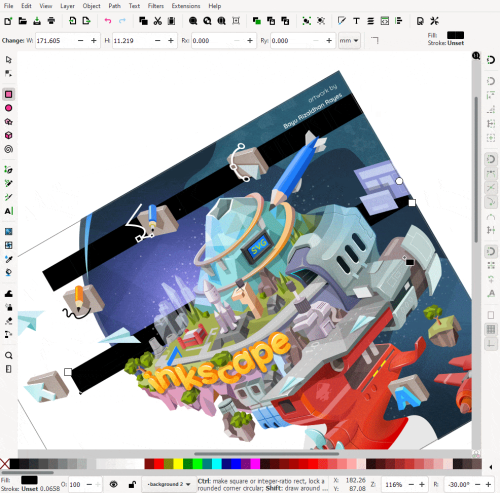
Task: Click the Cut scissors icon
Action: 157,21
